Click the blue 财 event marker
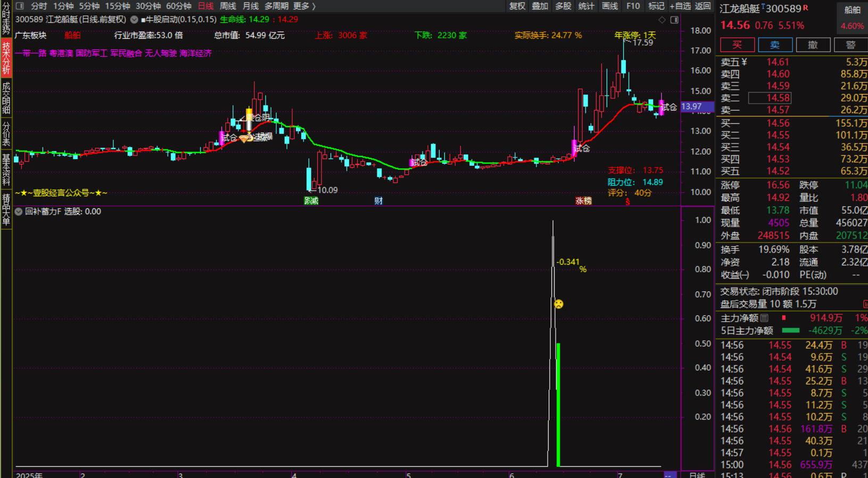Viewport: 868px width, 478px height. click(x=378, y=200)
